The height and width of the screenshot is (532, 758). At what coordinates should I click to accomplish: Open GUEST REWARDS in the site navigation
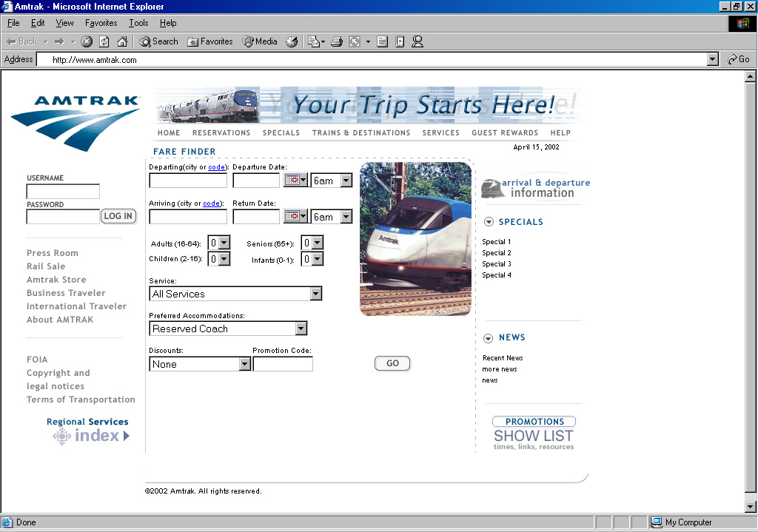(x=505, y=133)
